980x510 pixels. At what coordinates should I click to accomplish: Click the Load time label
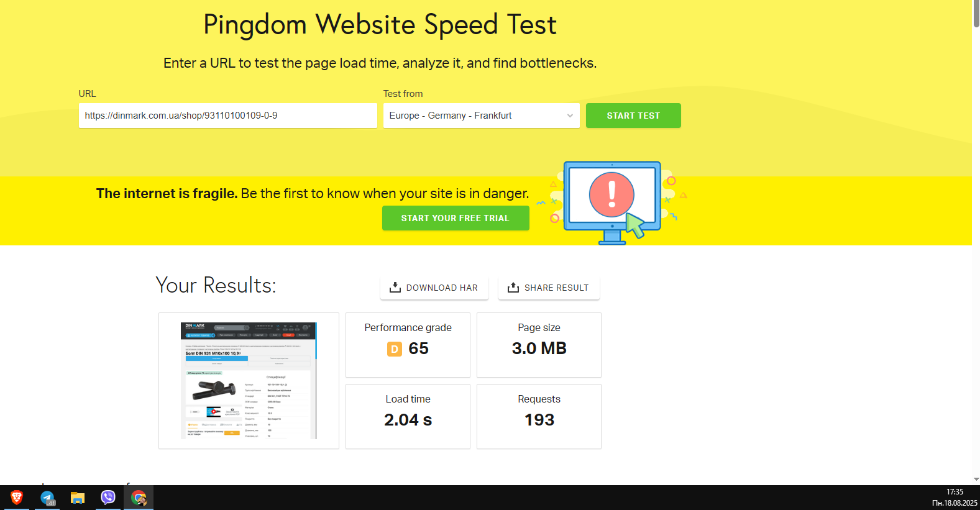point(408,399)
